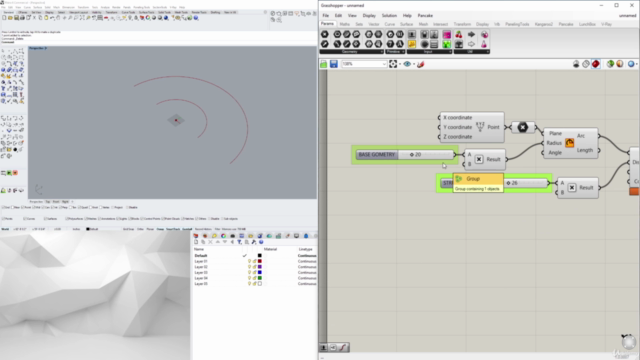The width and height of the screenshot is (640, 360).
Task: Select the Default layer row in Rhino
Action: point(255,256)
